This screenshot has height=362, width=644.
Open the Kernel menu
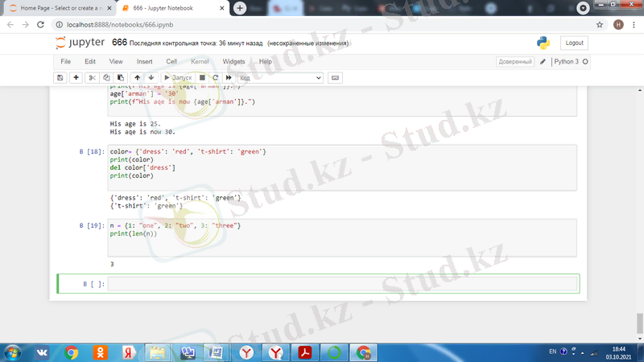pyautogui.click(x=200, y=62)
